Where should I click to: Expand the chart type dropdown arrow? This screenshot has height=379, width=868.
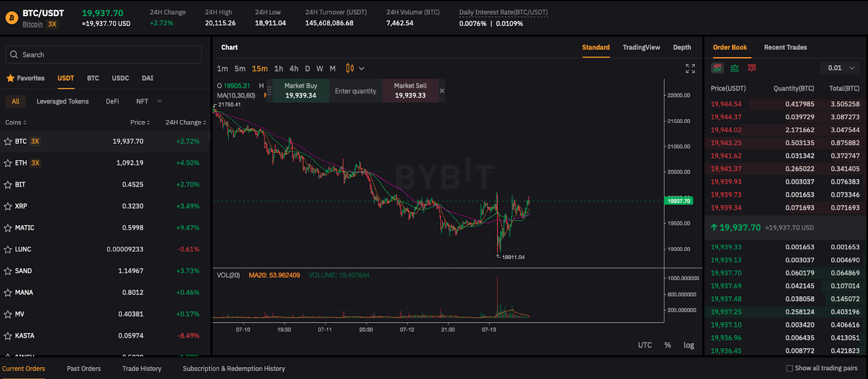click(x=362, y=68)
